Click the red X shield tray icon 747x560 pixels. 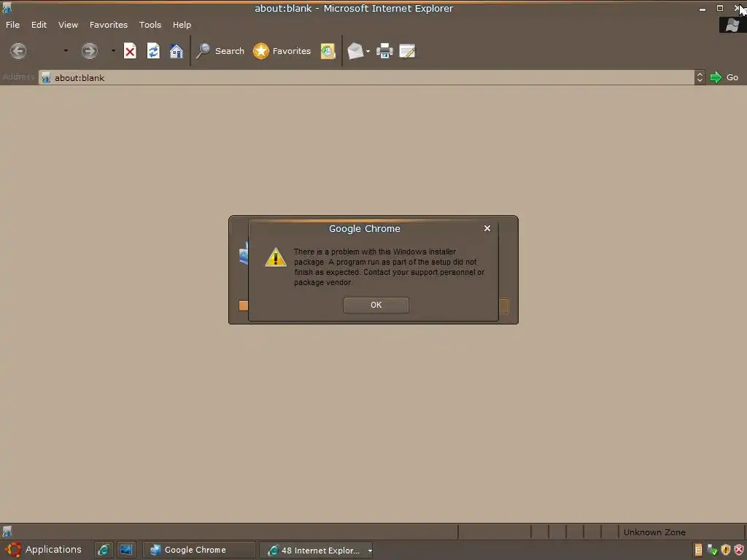[739, 550]
